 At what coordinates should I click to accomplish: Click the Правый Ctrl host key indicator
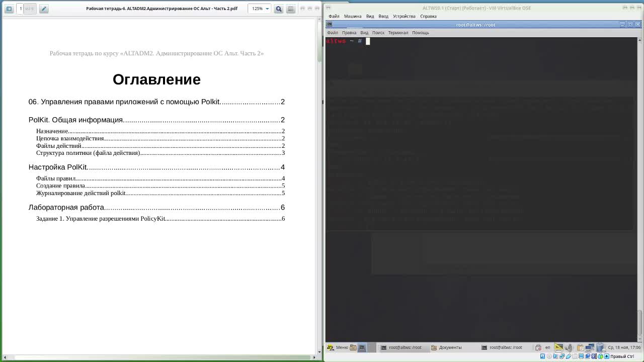pyautogui.click(x=622, y=356)
